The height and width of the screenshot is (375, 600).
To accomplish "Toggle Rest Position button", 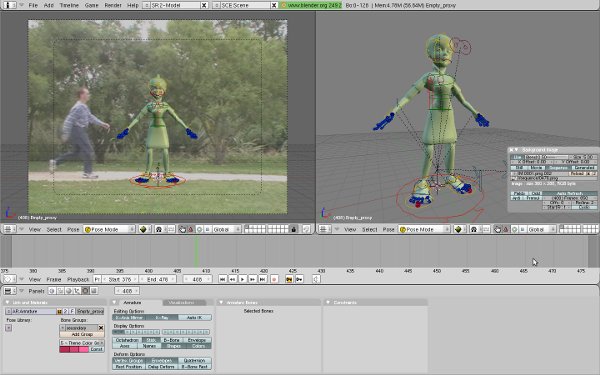I will point(129,367).
